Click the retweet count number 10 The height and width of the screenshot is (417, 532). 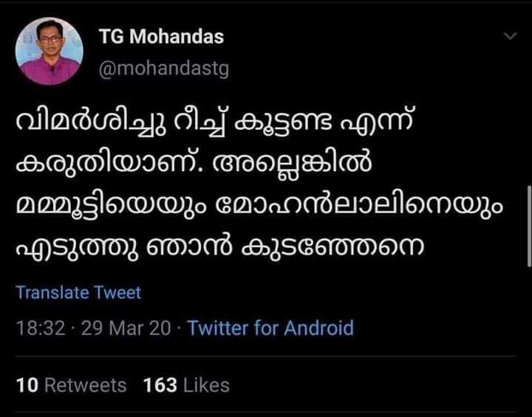tap(27, 385)
